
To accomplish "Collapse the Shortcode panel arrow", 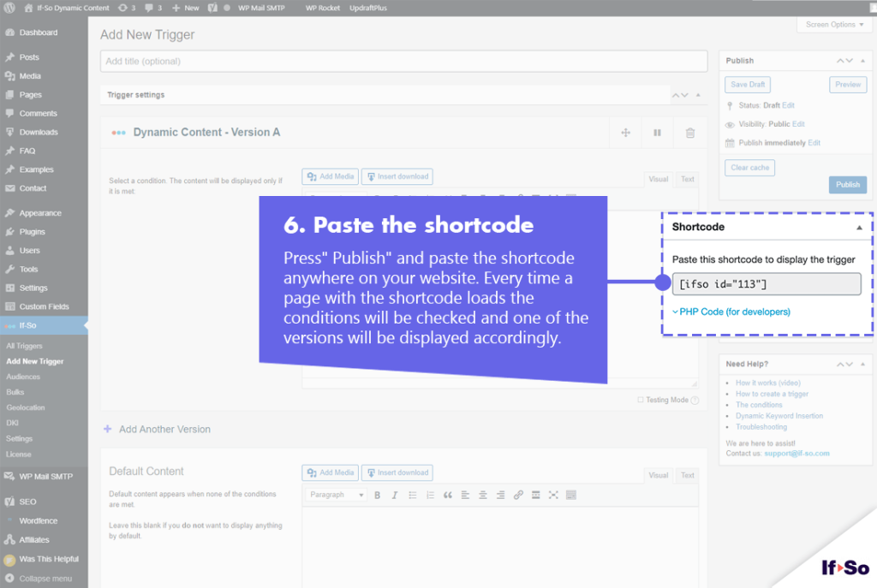I will 859,228.
